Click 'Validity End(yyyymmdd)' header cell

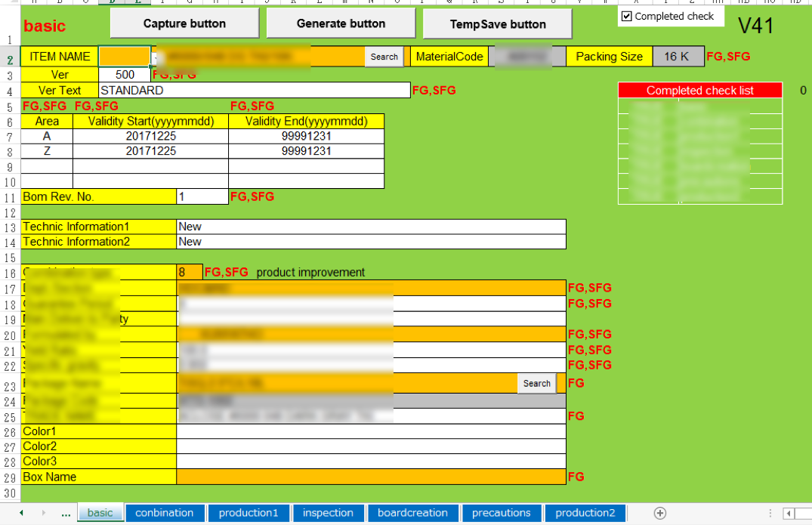[x=306, y=121]
